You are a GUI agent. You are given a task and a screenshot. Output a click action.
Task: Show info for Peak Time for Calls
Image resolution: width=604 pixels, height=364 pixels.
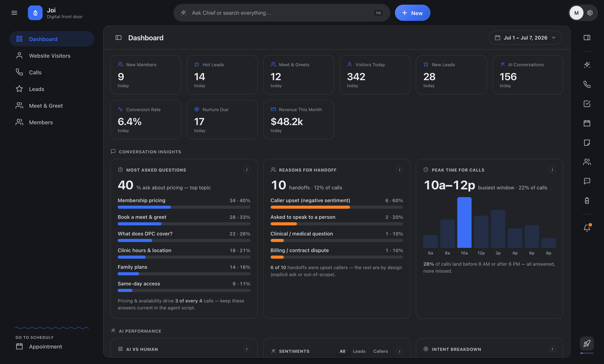point(552,170)
